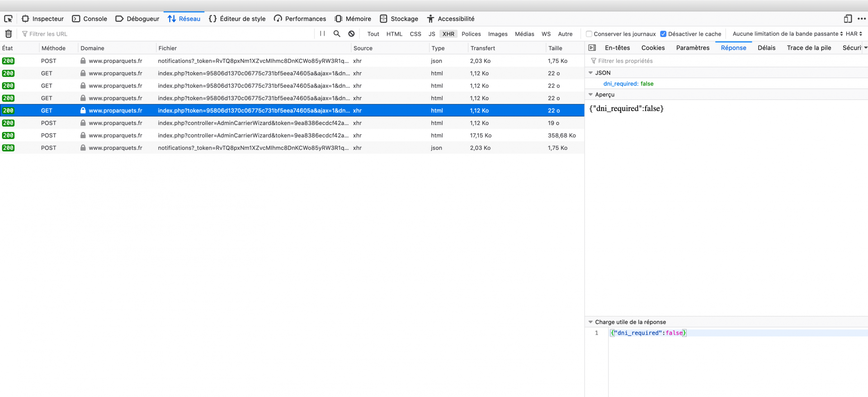Collapse the JSON section

coord(590,73)
